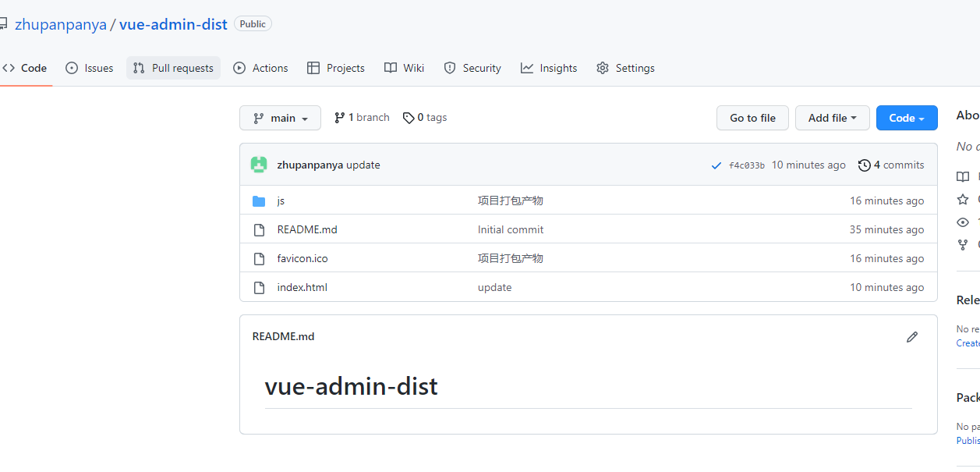
Task: Edit README with the pencil icon
Action: click(x=912, y=337)
